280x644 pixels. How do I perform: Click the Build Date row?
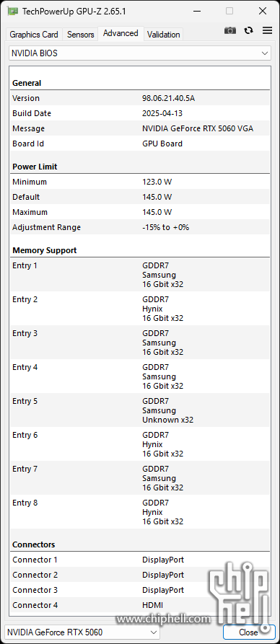click(140, 113)
